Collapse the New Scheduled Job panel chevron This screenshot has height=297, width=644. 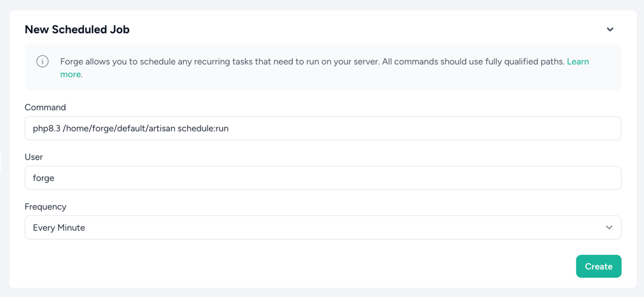tap(610, 29)
